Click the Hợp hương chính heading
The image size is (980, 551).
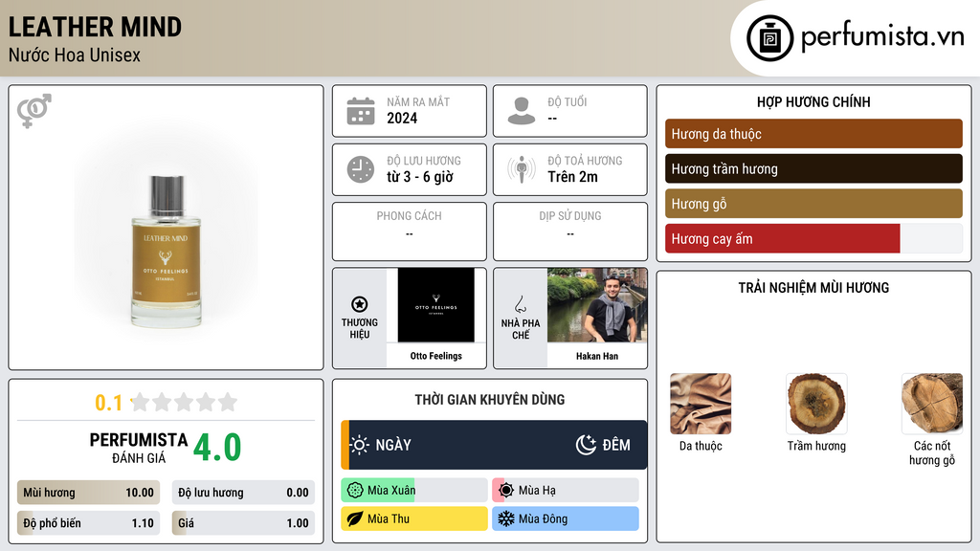pos(813,101)
